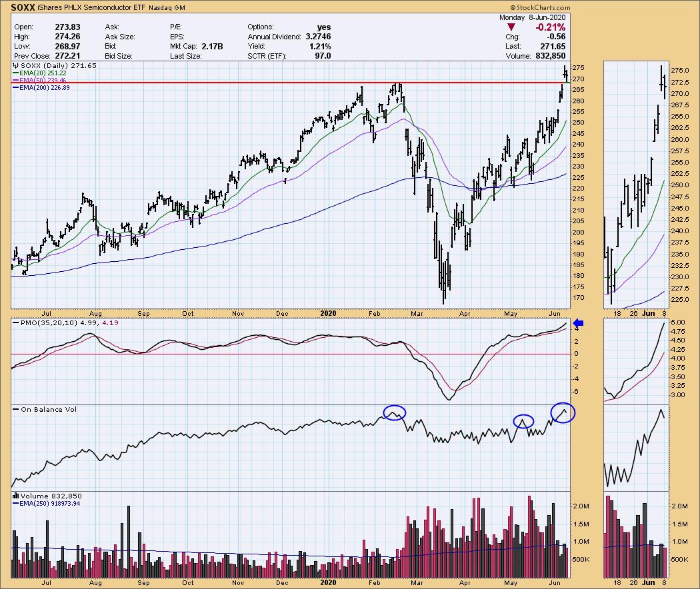Click the Open price 273.83
700x589 pixels.
tap(67, 27)
